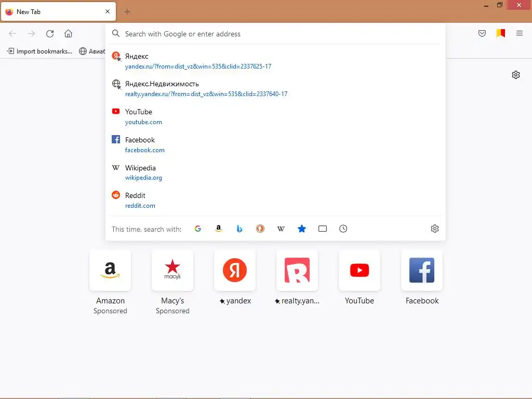
Task: Minimize the Firefox window
Action: tap(486, 5)
